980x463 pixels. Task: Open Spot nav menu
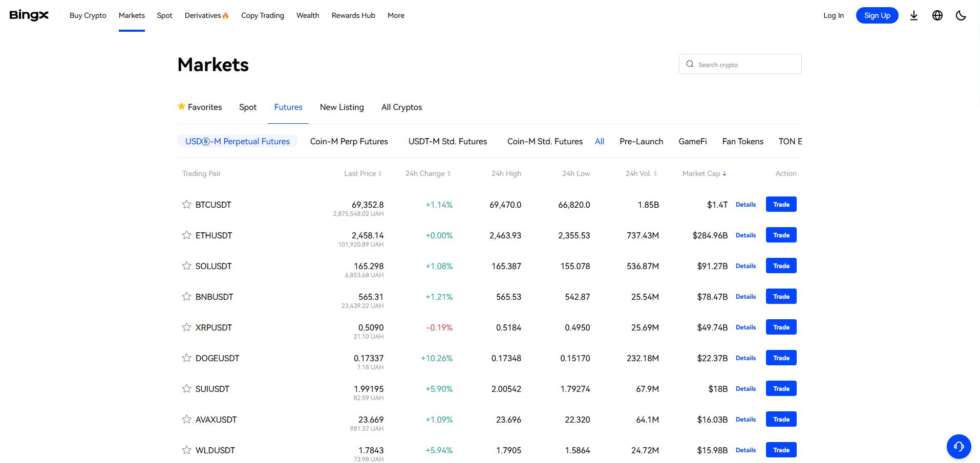(x=164, y=15)
